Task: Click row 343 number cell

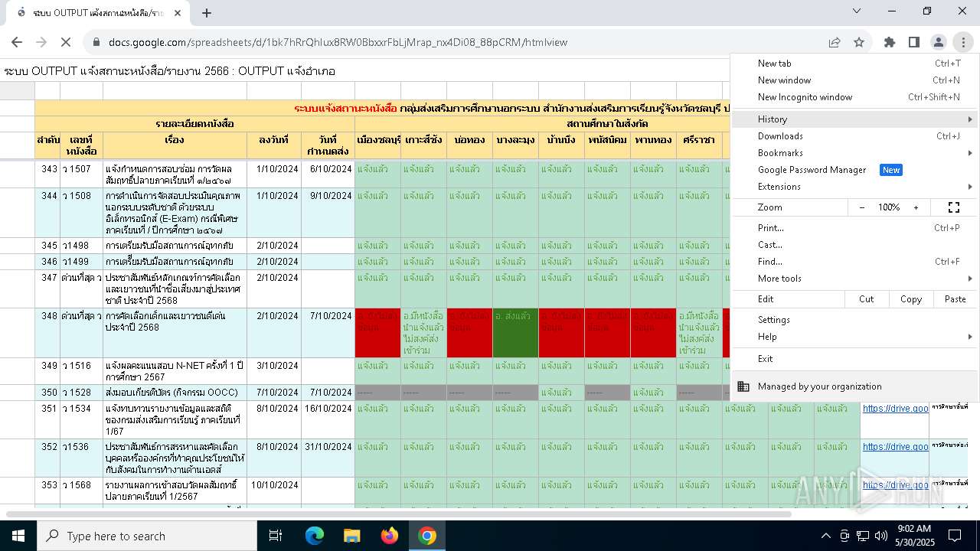Action: [47, 174]
